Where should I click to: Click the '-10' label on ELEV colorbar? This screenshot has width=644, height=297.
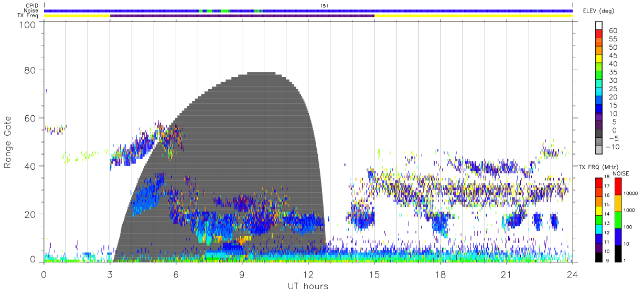pyautogui.click(x=611, y=147)
